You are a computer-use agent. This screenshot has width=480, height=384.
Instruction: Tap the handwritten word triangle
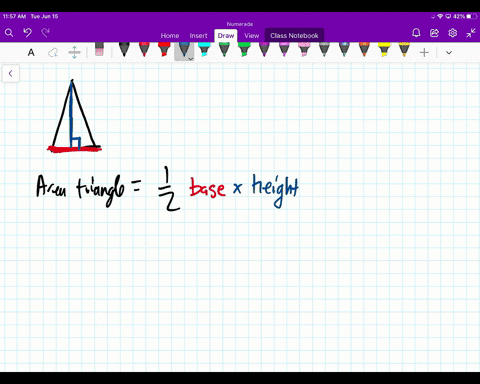tap(101, 191)
